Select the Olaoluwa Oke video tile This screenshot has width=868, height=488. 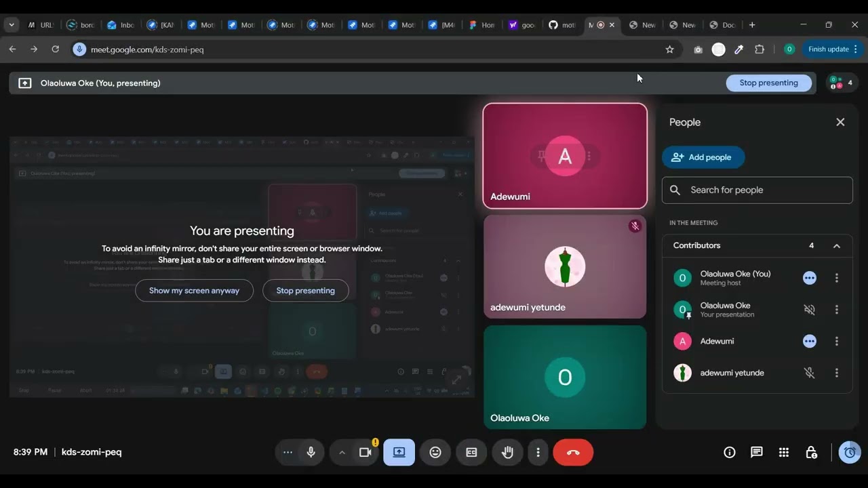coord(565,377)
